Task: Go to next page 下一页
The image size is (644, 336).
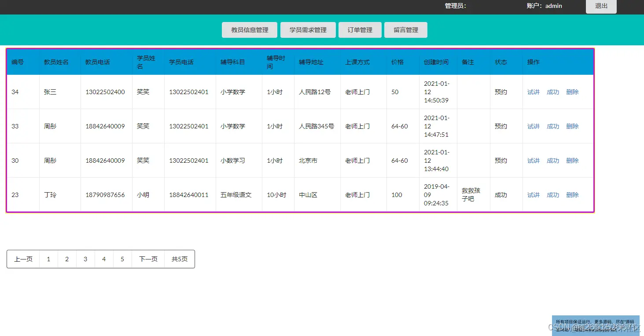Action: pos(148,259)
